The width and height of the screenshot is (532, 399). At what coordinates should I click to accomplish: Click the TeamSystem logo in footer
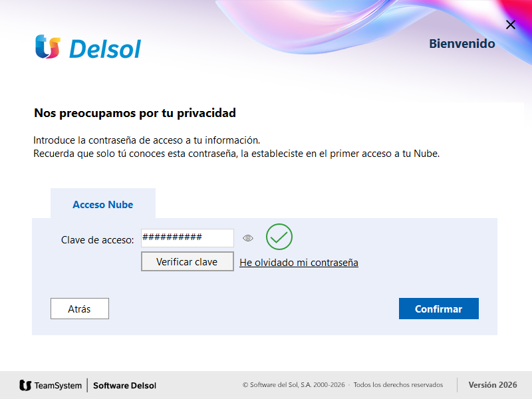pyautogui.click(x=51, y=386)
